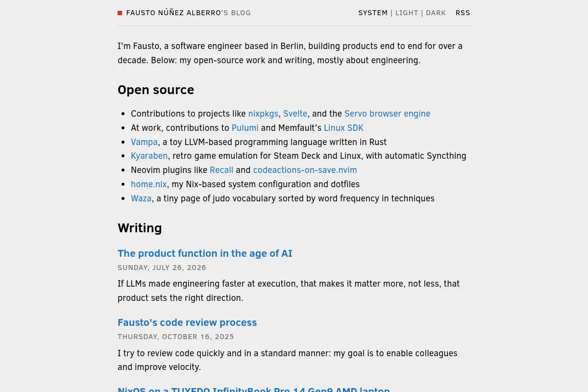The width and height of the screenshot is (588, 392).
Task: Open the Waza judo vocabulary page
Action: [x=141, y=198]
